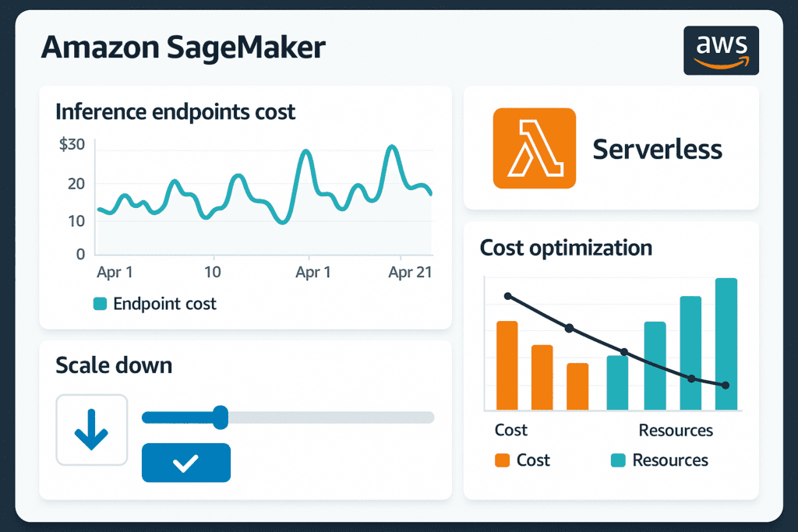Click the "Apr 21" x-axis date
Screen dimensions: 798x532
pos(410,273)
